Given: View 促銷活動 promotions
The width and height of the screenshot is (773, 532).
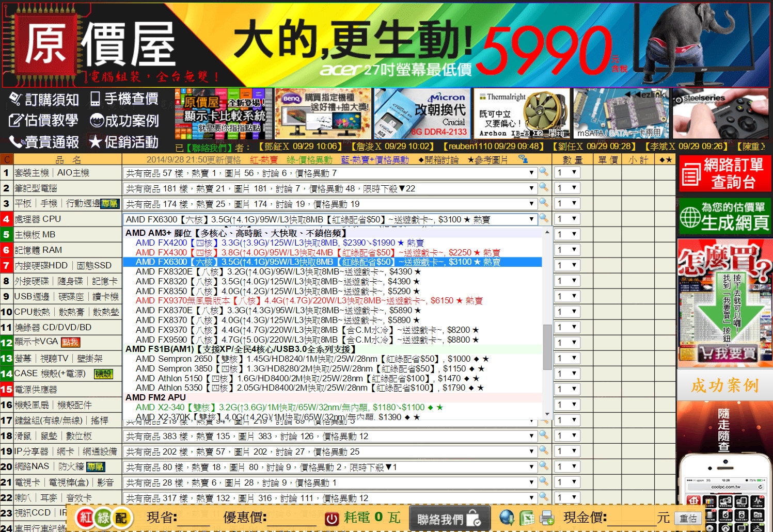Looking at the screenshot, I should 123,142.
